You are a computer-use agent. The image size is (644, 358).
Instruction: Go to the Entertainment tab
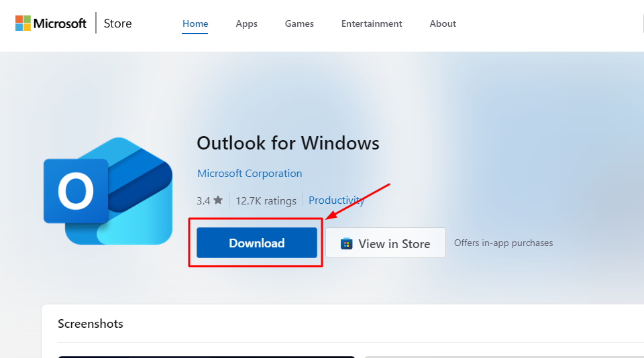pos(371,24)
